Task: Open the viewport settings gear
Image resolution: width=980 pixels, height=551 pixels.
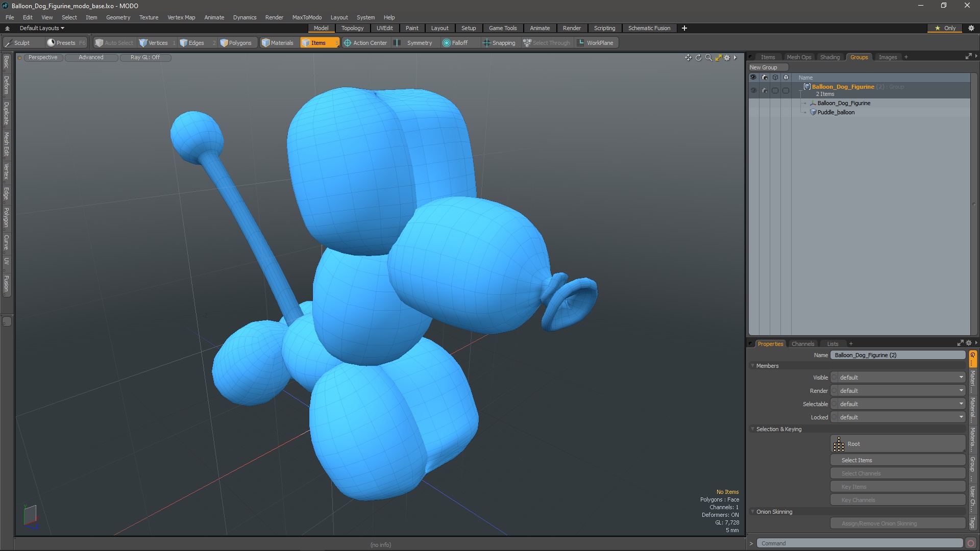Action: tap(727, 58)
